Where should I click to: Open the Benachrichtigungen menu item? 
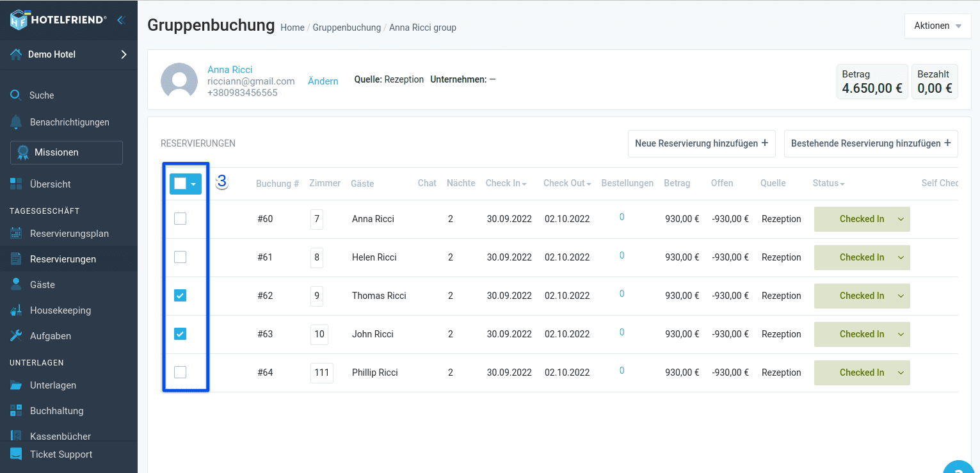pos(68,122)
